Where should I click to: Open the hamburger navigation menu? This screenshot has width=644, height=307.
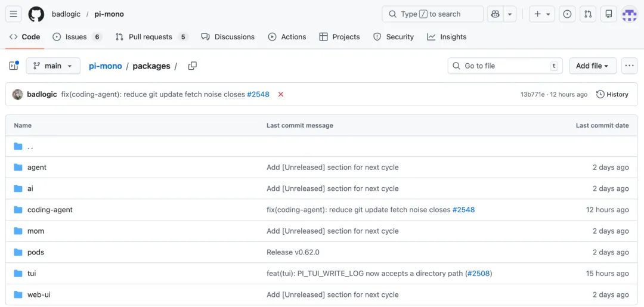[x=14, y=14]
